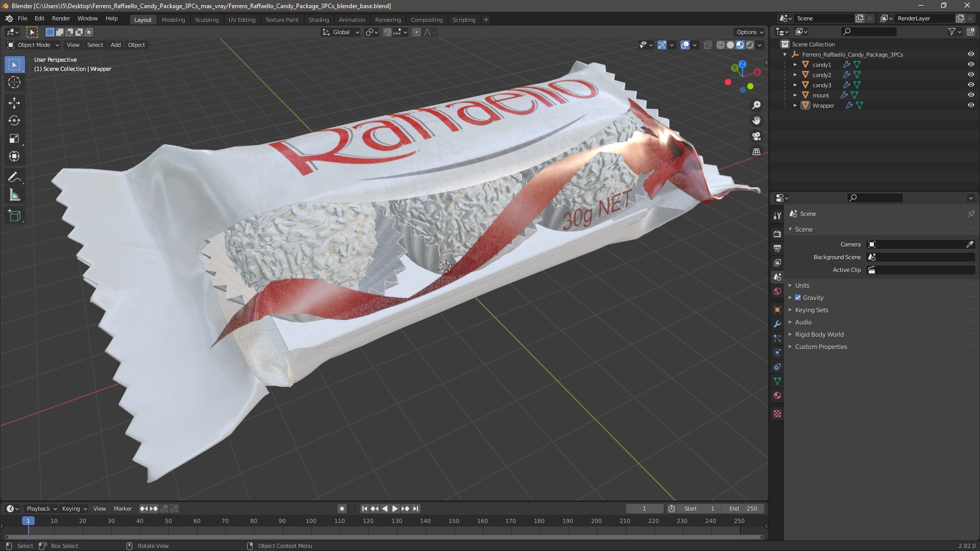Switch to Shading workspace tab
Screen dimensions: 980x551
click(318, 20)
